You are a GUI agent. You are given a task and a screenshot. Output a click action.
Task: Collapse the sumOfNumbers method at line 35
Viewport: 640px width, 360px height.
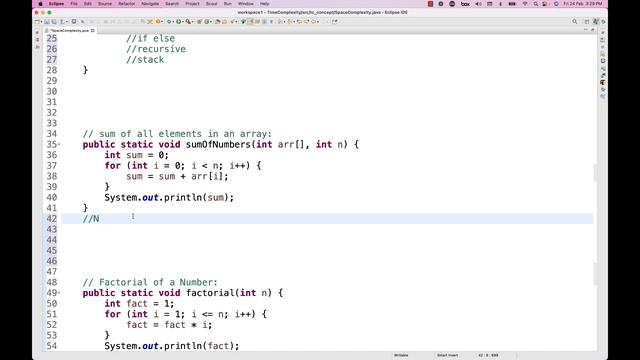(x=59, y=144)
